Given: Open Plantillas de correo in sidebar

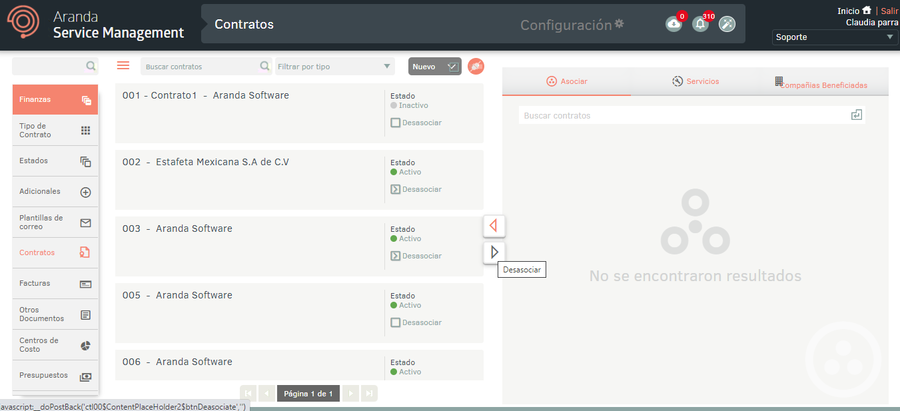Looking at the screenshot, I should pos(55,223).
